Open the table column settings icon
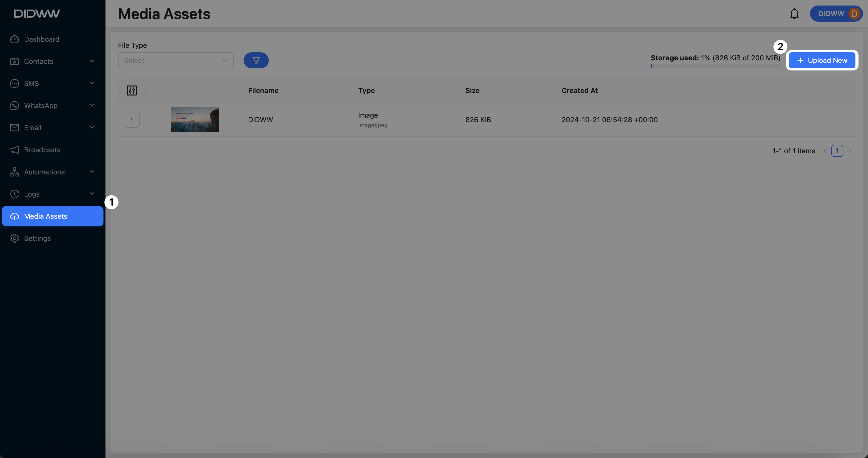Screen dimensions: 868x458 (x=132, y=90)
